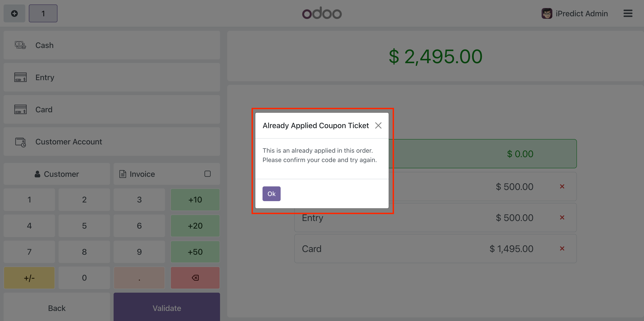Switch to order tab 1
Screen dimensions: 644x321
point(43,13)
